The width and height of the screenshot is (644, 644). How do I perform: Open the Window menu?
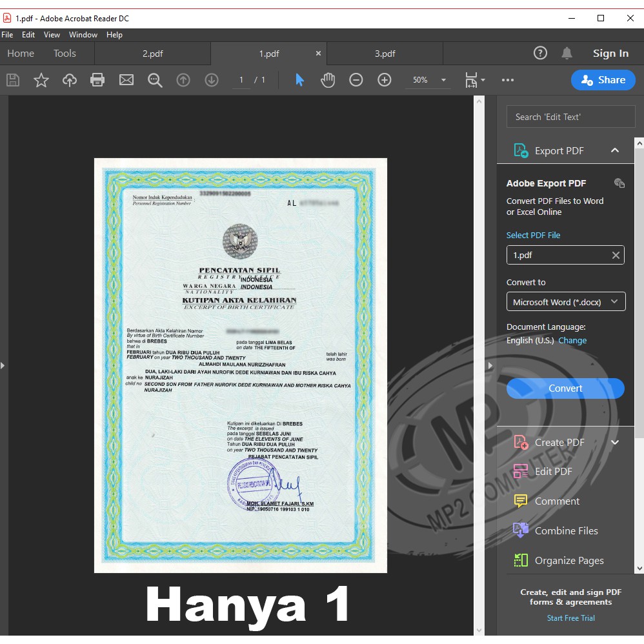click(83, 35)
